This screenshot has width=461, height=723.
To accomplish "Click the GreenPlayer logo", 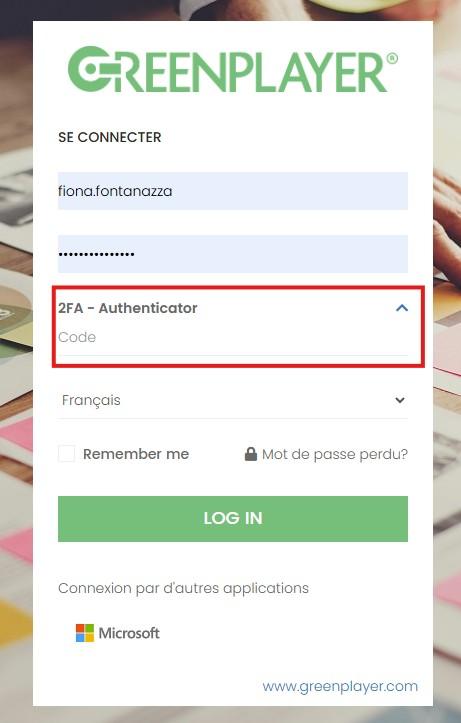I will (x=232, y=69).
